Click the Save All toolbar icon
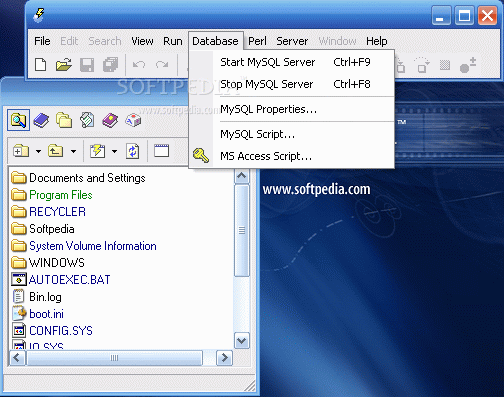504x397 pixels. (110, 65)
